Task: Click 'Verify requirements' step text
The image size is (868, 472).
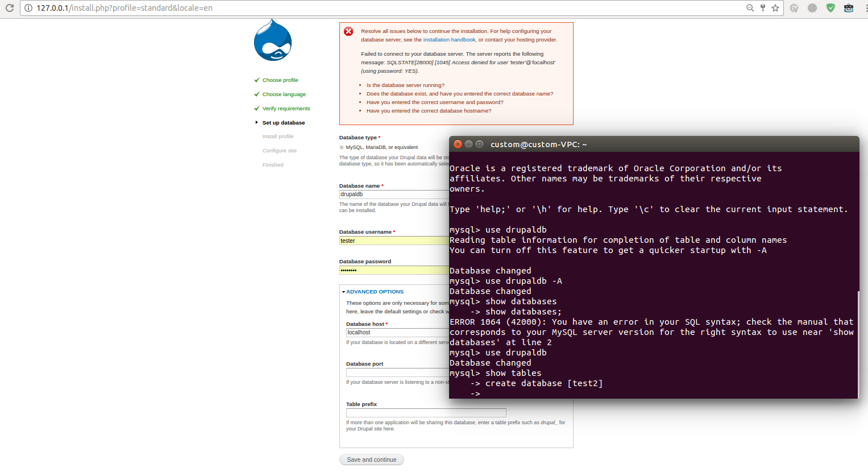Action: point(286,109)
